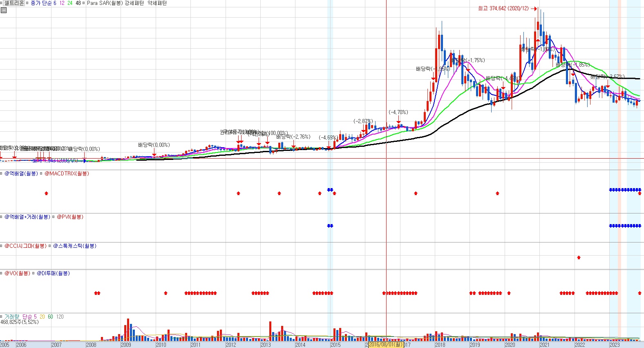This screenshot has height=348, width=644.
Task: Click the 배당락(-2.76%) annotation label
Action: pyautogui.click(x=293, y=137)
